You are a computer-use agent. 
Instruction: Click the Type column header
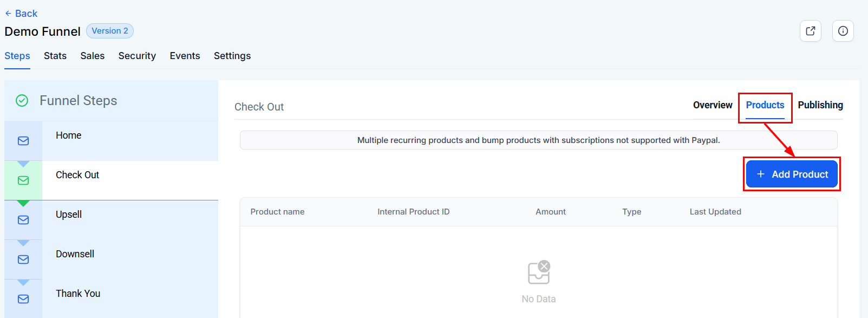632,212
